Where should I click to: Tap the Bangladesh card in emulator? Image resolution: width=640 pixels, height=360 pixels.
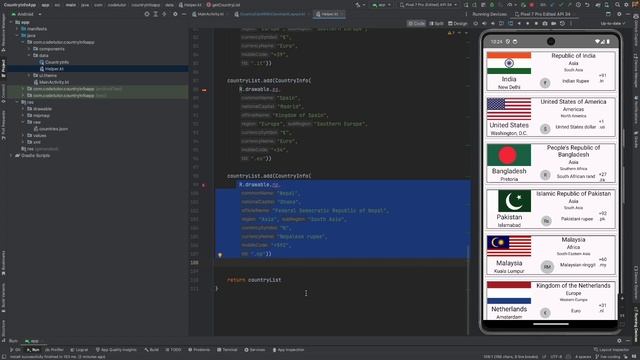pyautogui.click(x=551, y=163)
